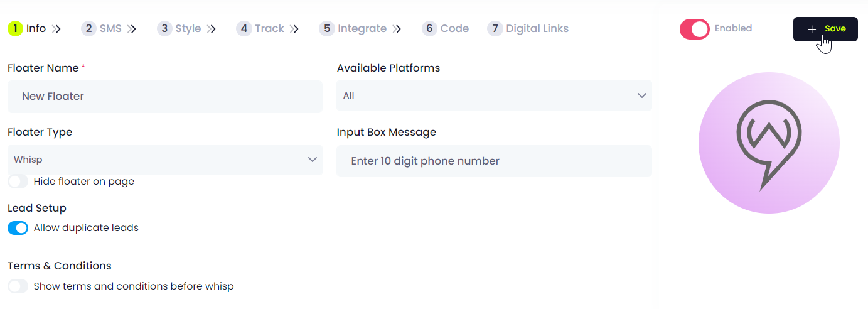Image resolution: width=868 pixels, height=309 pixels.
Task: Disable Allow duplicate leads toggle
Action: point(18,228)
